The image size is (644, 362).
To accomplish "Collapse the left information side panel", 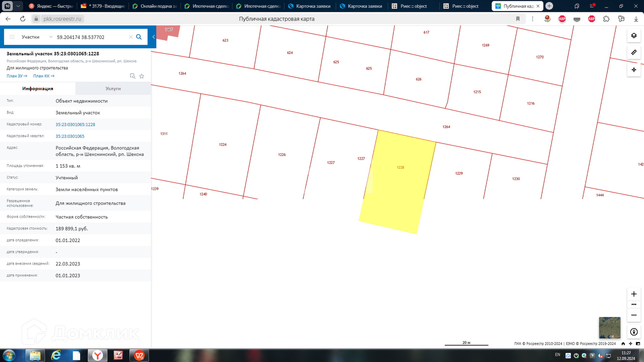I will [154, 37].
